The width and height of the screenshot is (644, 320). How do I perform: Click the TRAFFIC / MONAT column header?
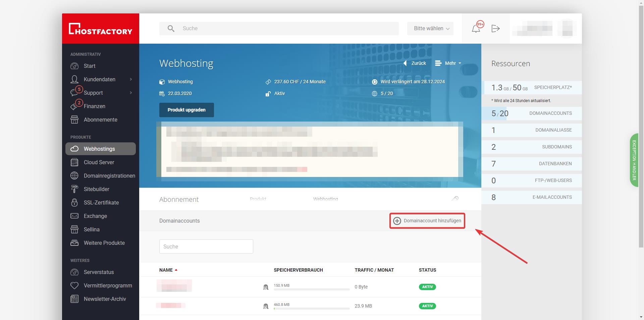(374, 270)
